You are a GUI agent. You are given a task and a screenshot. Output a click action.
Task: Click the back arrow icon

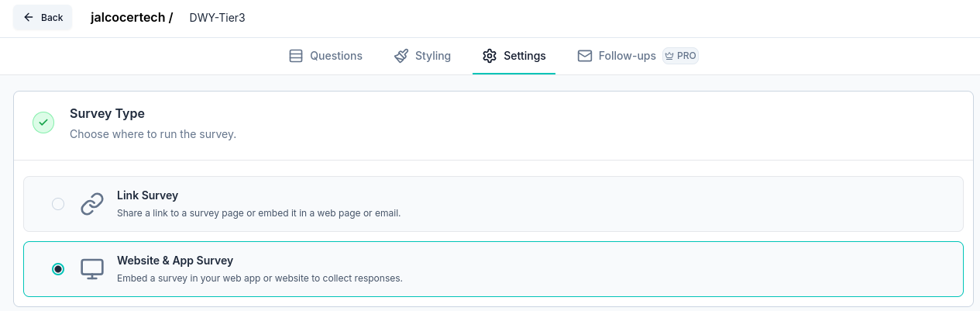29,17
